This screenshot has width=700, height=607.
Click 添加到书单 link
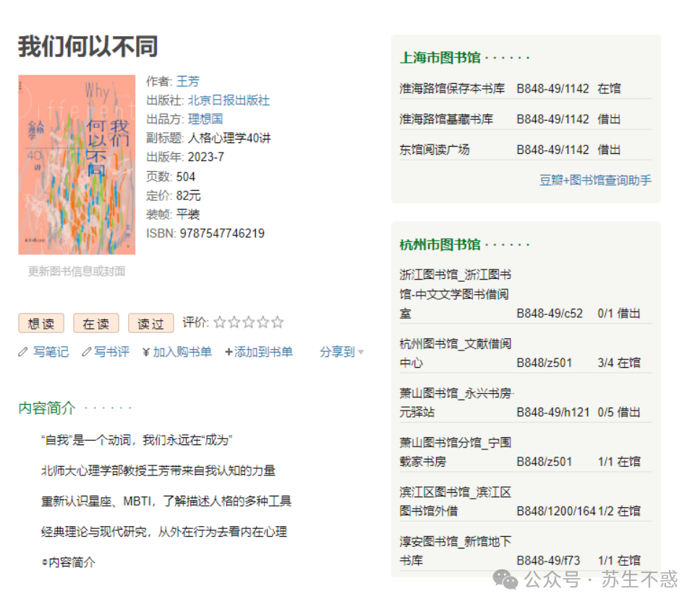tap(263, 352)
